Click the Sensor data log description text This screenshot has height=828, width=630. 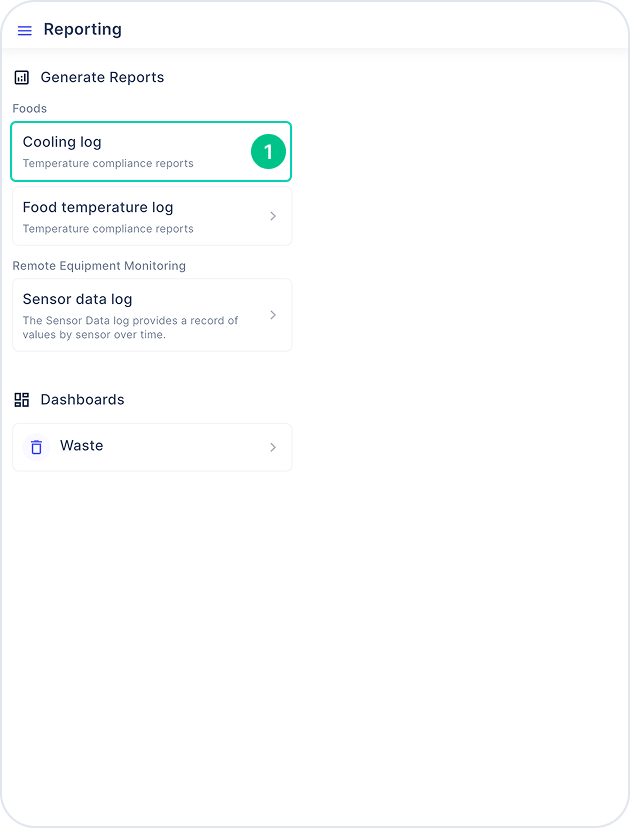click(130, 327)
